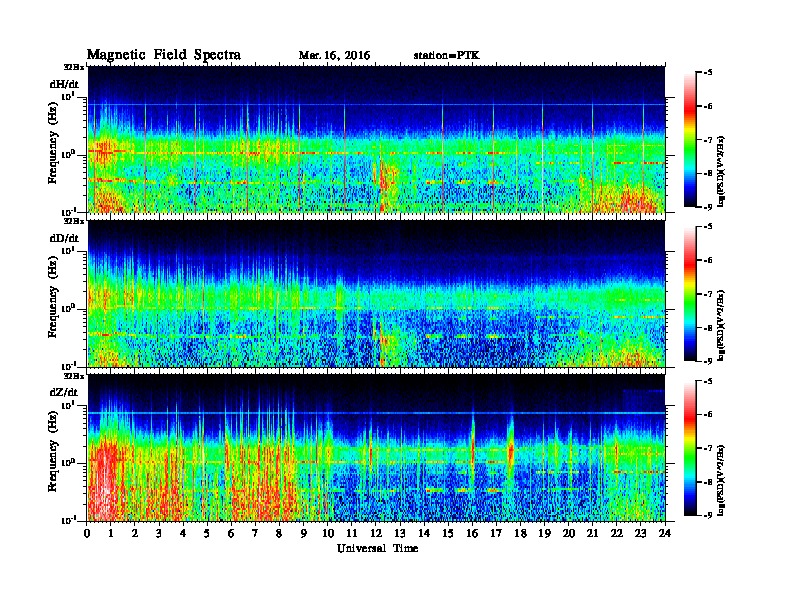The width and height of the screenshot is (792, 612).
Task: Click hour 23 on the Universal Time axis
Action: [x=641, y=534]
